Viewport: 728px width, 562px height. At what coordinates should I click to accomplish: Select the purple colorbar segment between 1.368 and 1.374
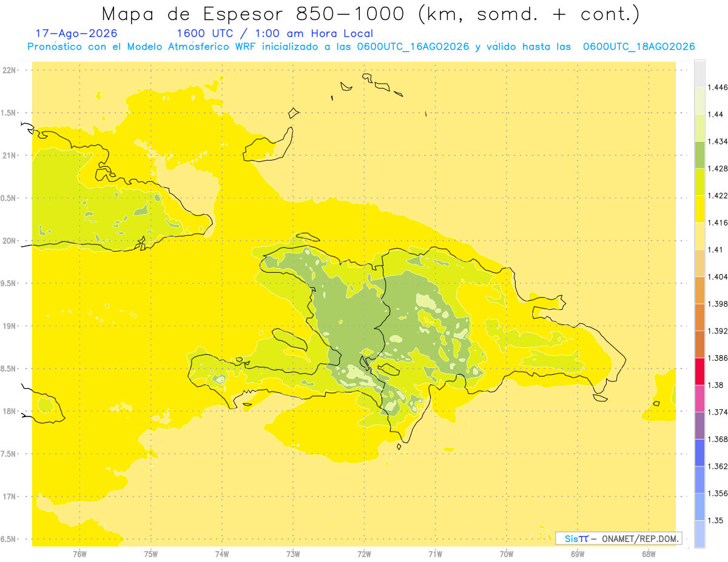pos(699,426)
